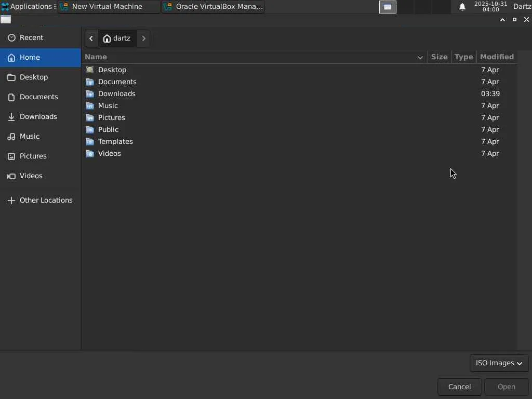Sort files by Modified column header

tap(496, 57)
